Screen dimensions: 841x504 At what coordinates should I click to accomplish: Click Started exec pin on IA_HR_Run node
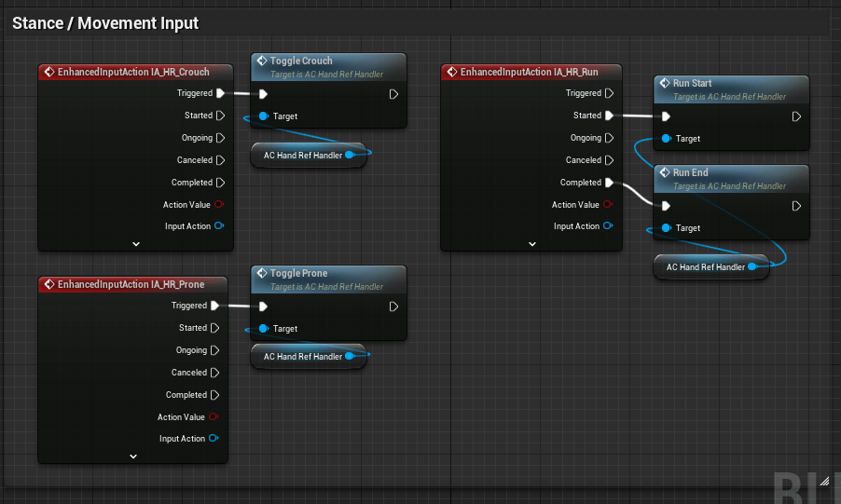pyautogui.click(x=609, y=116)
